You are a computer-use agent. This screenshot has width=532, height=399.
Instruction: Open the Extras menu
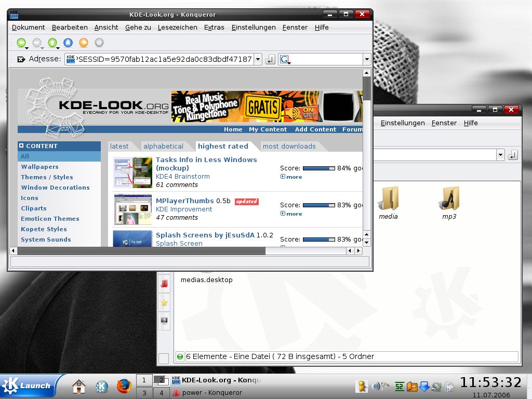click(214, 28)
